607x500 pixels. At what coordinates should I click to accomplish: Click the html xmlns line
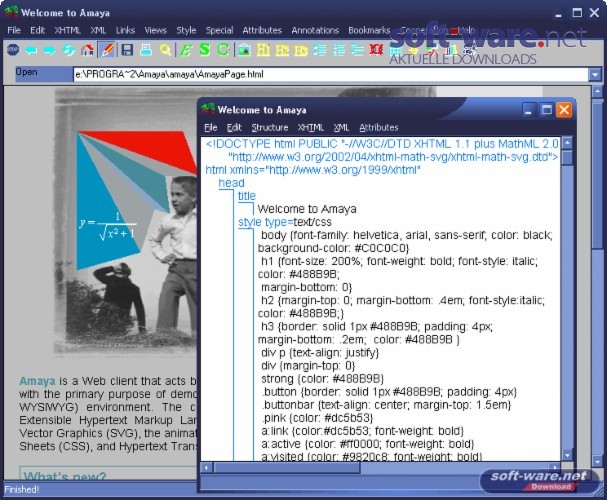pos(313,170)
